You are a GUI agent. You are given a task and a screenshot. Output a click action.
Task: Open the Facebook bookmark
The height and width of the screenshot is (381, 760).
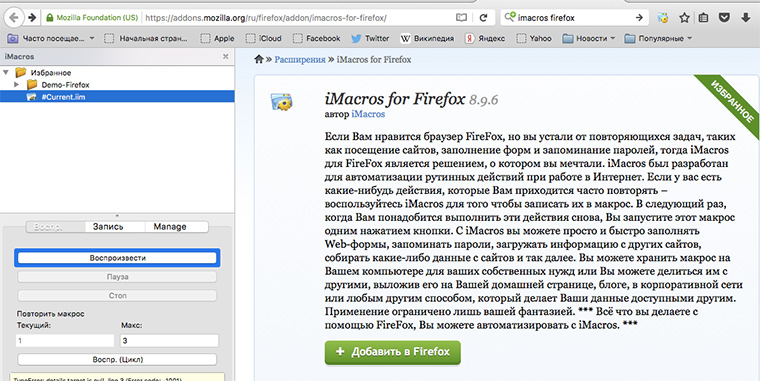[317, 38]
